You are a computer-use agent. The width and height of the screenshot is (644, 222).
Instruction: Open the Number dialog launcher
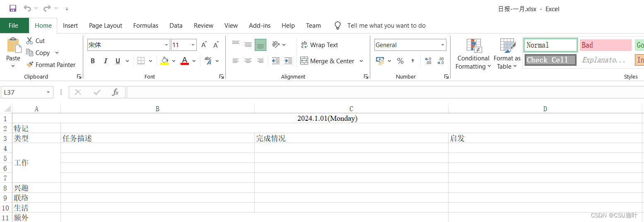tap(446, 76)
